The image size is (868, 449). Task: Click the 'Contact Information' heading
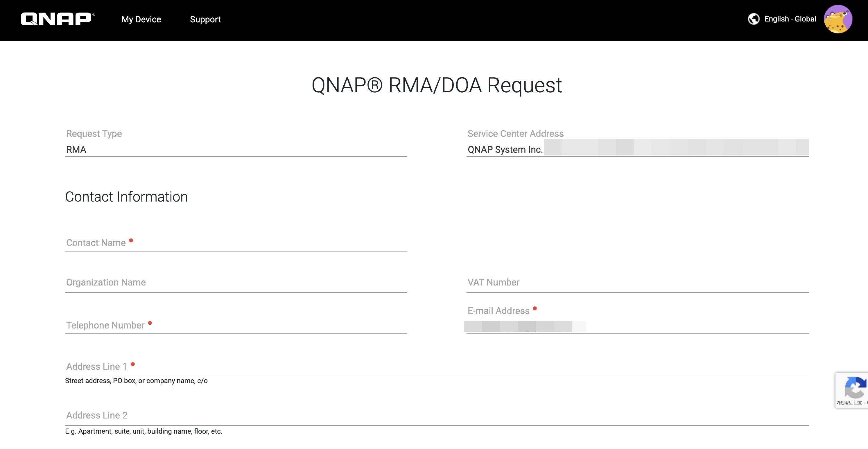coord(126,197)
